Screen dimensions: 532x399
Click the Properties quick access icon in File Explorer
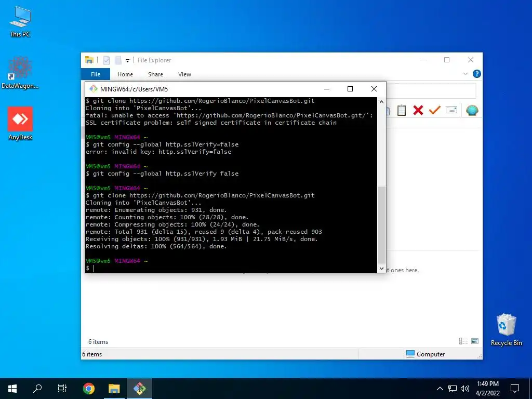click(107, 60)
